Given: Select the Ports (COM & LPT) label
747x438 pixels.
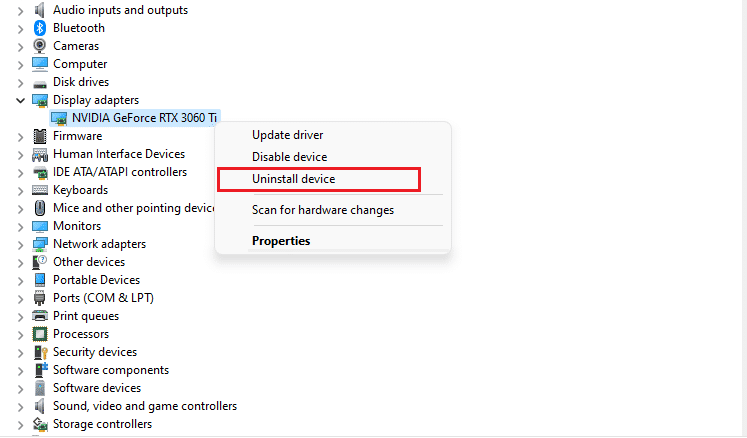Looking at the screenshot, I should click(x=103, y=298).
